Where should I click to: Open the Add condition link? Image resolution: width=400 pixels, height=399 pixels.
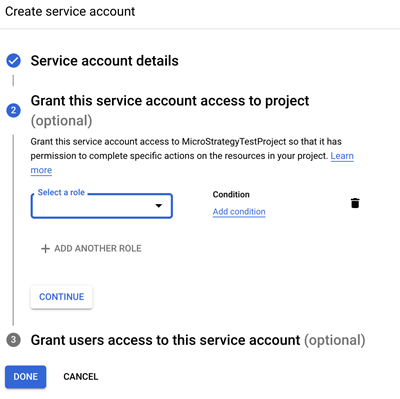pos(239,212)
